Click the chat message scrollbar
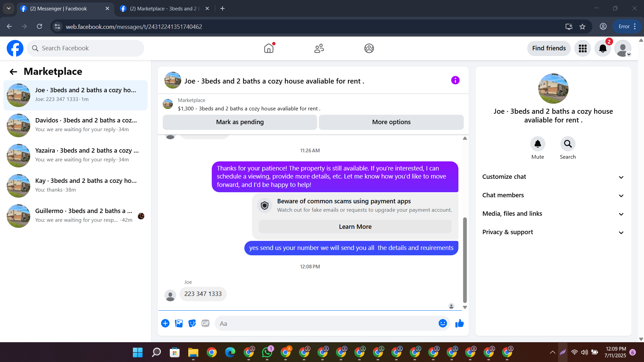644x362 pixels. [465, 260]
